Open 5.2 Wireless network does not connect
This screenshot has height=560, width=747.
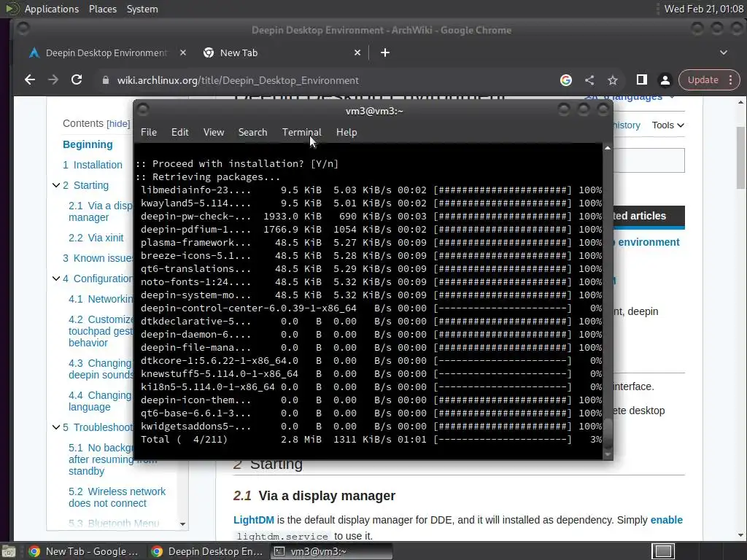(117, 497)
